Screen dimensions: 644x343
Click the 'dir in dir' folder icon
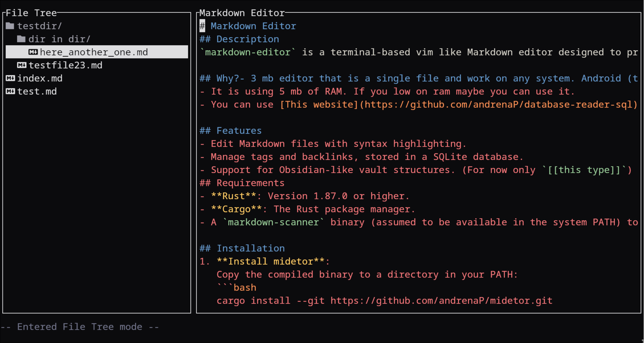(x=21, y=39)
